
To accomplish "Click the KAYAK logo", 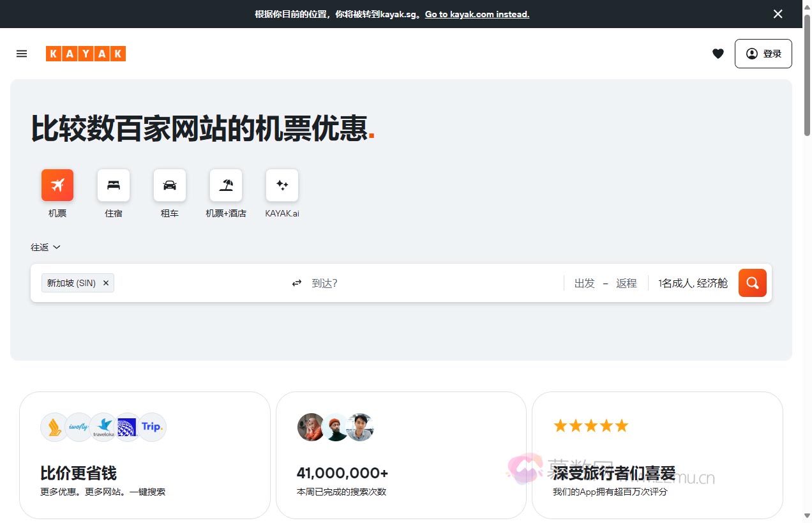I will [x=86, y=54].
